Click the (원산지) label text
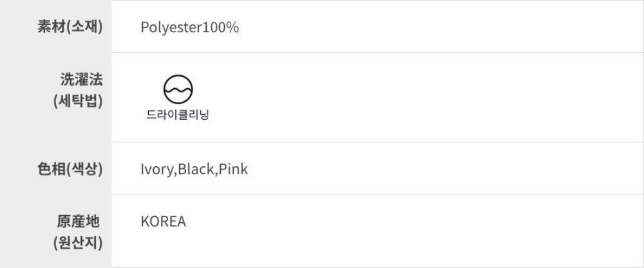The height and width of the screenshot is (268, 644). point(78,243)
